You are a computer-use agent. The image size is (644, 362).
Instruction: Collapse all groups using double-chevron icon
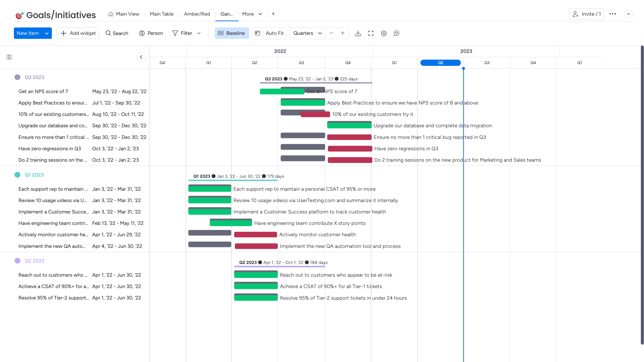coord(9,57)
